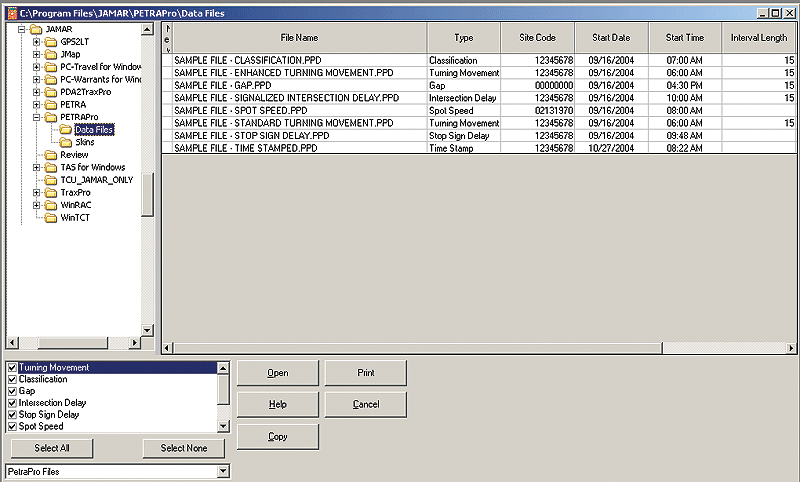This screenshot has height=482, width=800.
Task: Toggle the Intersection Delay checkbox
Action: tap(12, 403)
